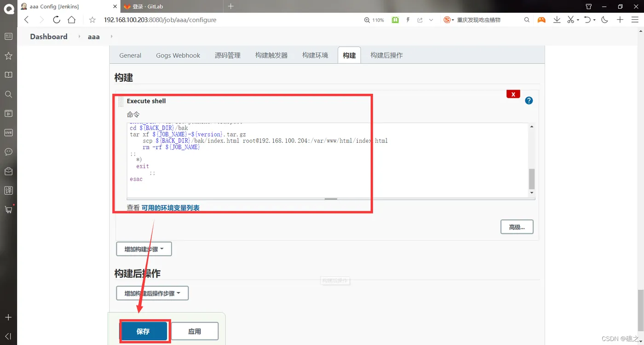Click the undo closed tab icon
644x345 pixels.
click(x=587, y=20)
